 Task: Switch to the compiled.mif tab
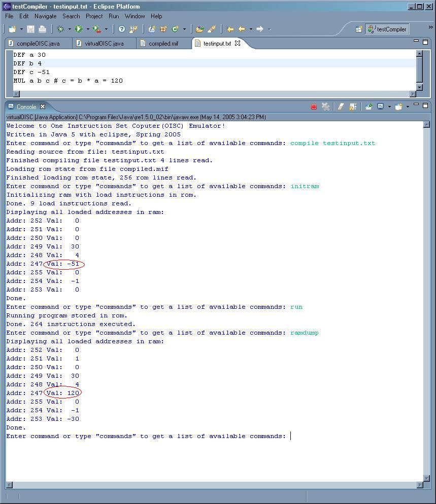[x=163, y=44]
